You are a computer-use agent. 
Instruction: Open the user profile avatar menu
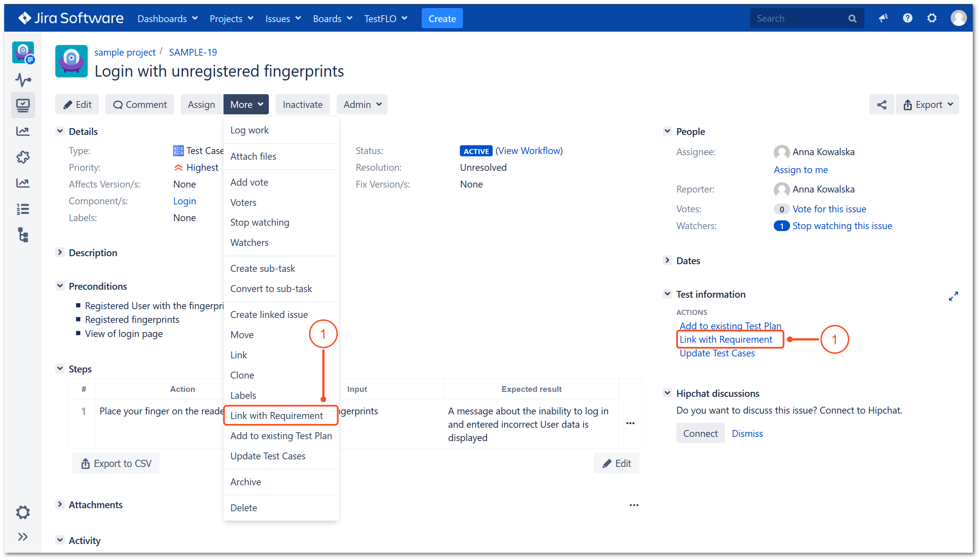[959, 18]
